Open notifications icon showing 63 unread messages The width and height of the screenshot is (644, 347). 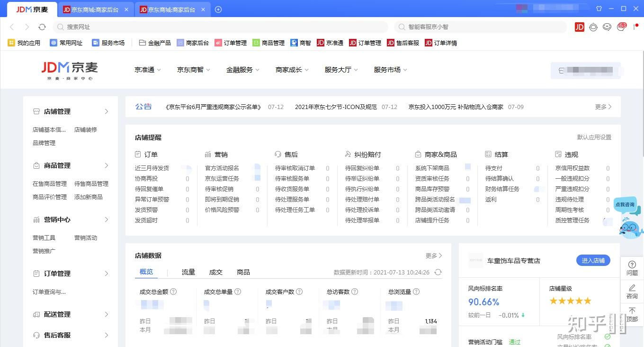point(620,27)
